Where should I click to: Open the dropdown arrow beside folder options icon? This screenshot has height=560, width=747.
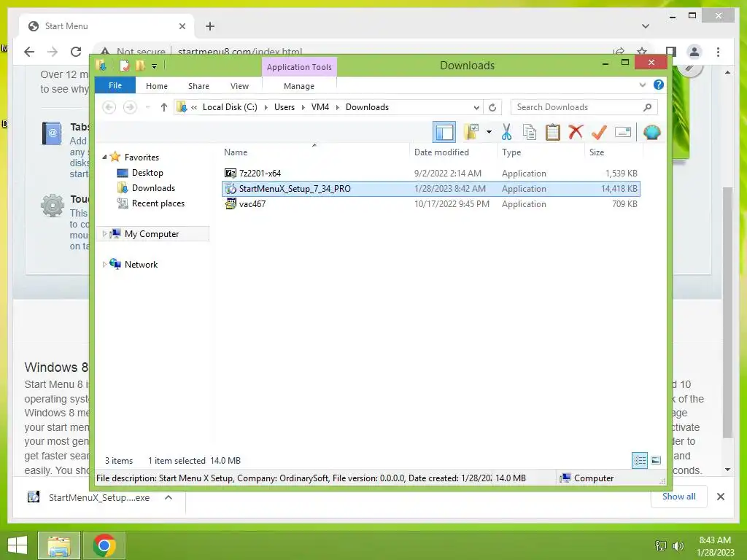(489, 132)
